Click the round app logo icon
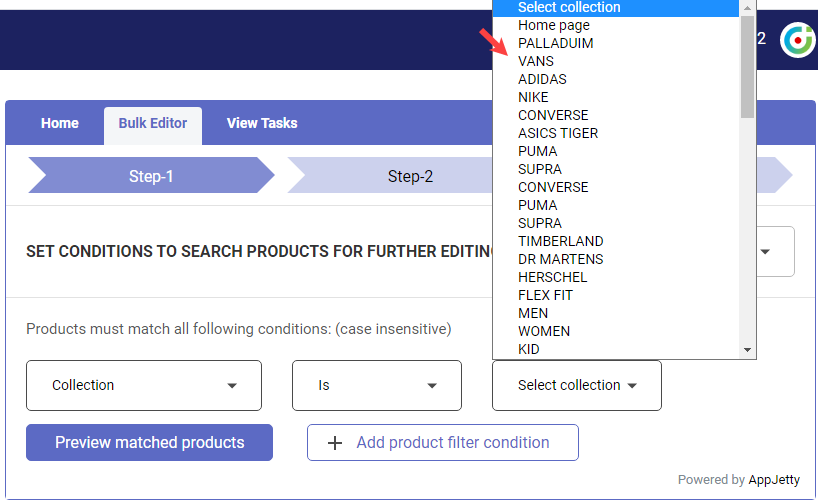 click(797, 40)
